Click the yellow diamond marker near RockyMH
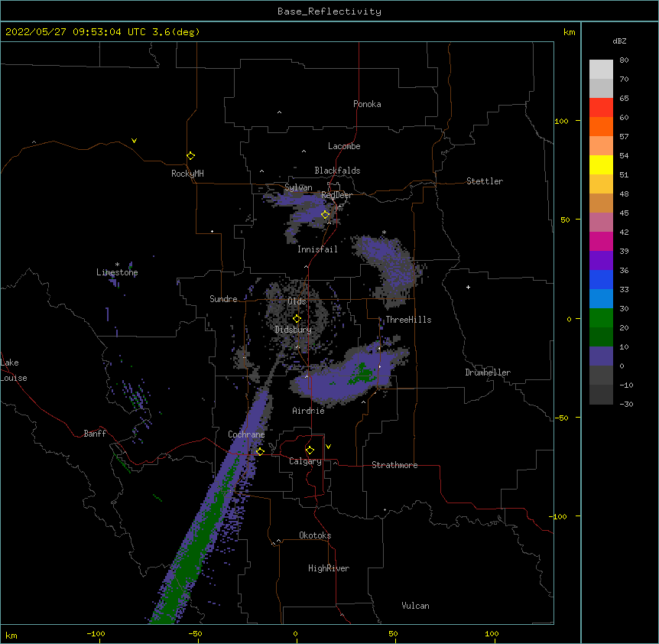The height and width of the screenshot is (644, 659). tap(191, 156)
